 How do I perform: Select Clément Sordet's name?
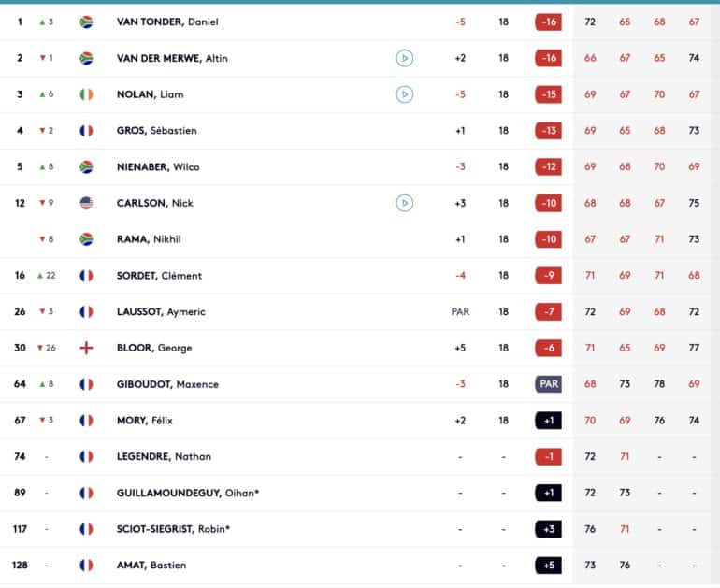tap(159, 276)
